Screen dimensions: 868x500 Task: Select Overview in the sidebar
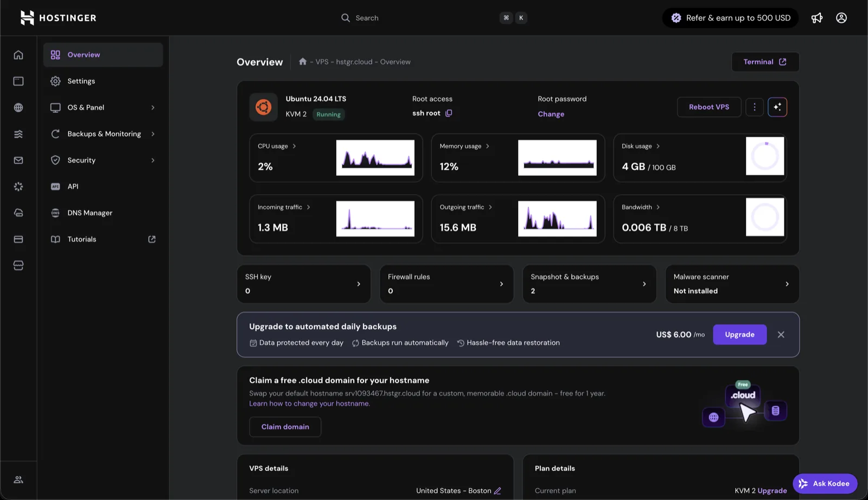[103, 55]
